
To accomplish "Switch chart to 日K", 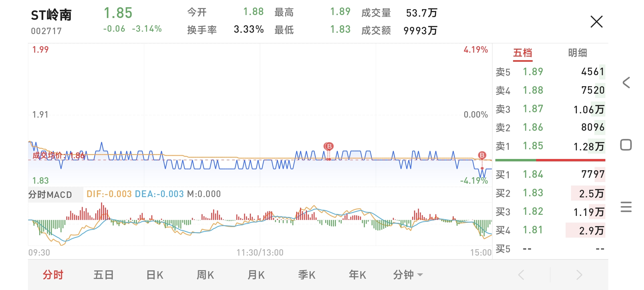I will (155, 275).
